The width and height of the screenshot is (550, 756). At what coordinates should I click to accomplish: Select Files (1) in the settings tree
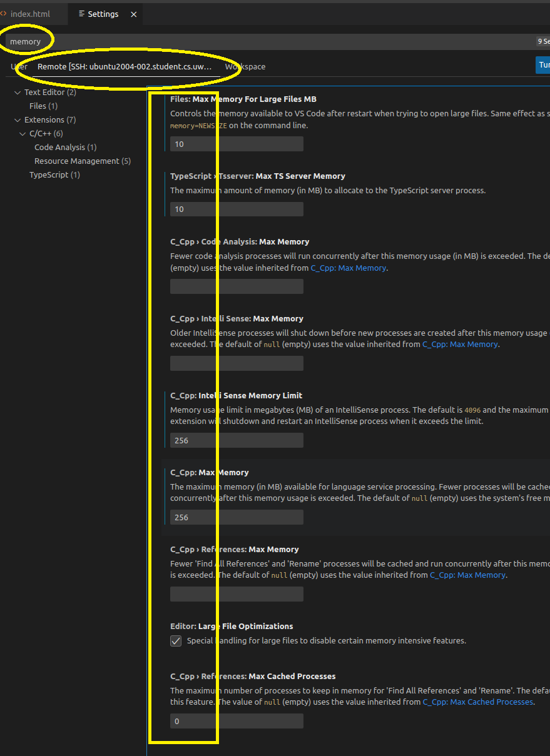[43, 106]
